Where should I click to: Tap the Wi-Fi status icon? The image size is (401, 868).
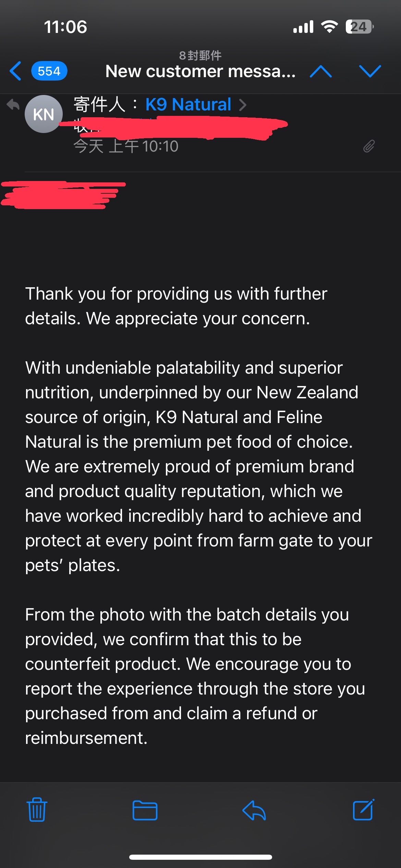(329, 27)
